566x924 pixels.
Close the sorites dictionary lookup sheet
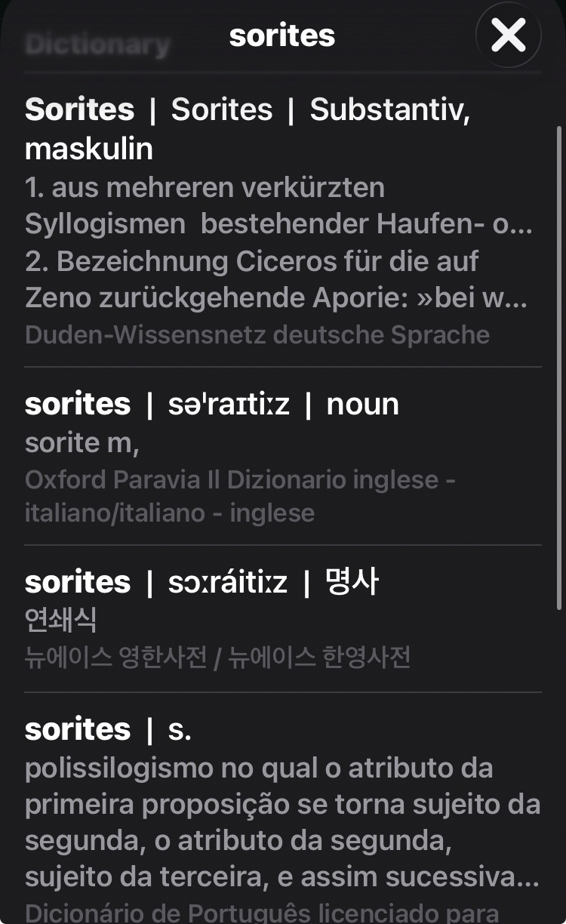click(508, 35)
